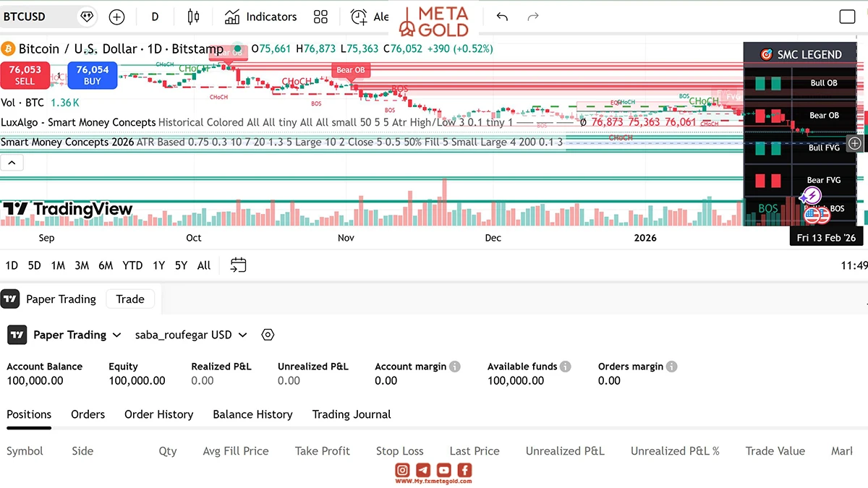
Task: Set chart range to 5Y
Action: [x=181, y=265]
